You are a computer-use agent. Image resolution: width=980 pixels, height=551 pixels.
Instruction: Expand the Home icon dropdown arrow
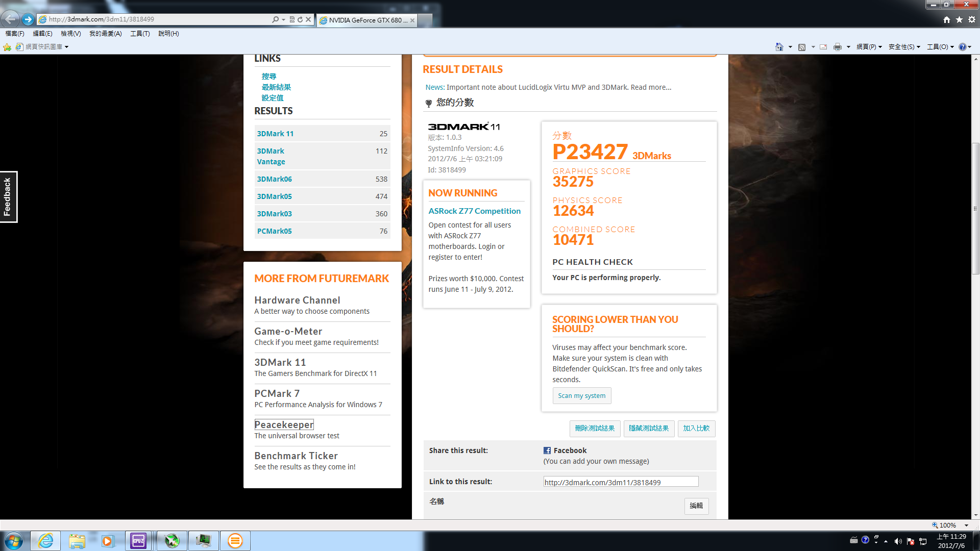(x=790, y=47)
